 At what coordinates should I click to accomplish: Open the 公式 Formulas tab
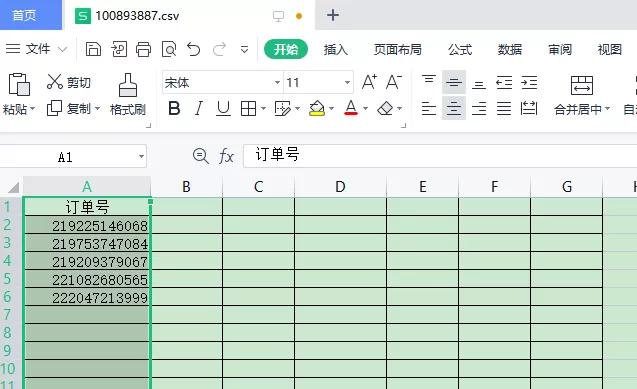[x=460, y=50]
